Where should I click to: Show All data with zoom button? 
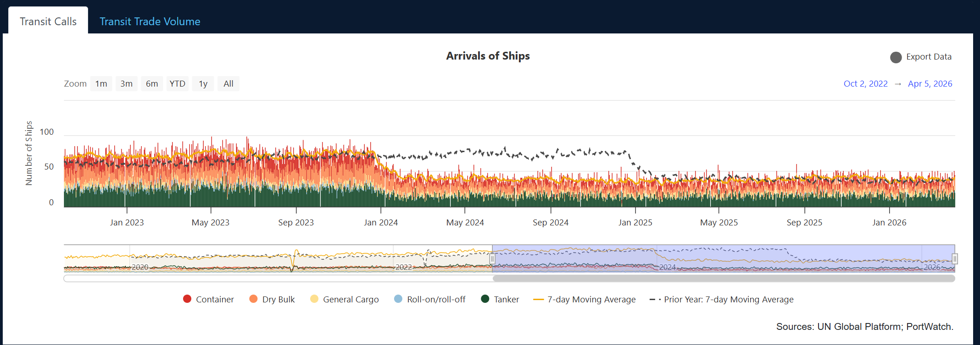click(228, 84)
